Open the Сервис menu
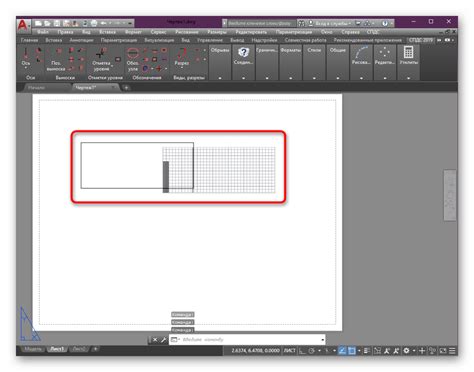The width and height of the screenshot is (474, 372). pos(158,32)
